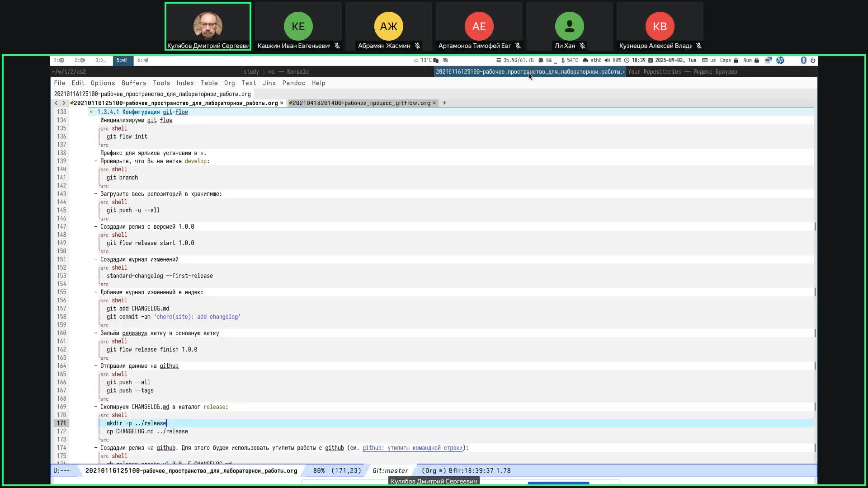Viewport: 868px width, 488px height.
Task: Select active workspace 5
Action: click(x=122, y=60)
